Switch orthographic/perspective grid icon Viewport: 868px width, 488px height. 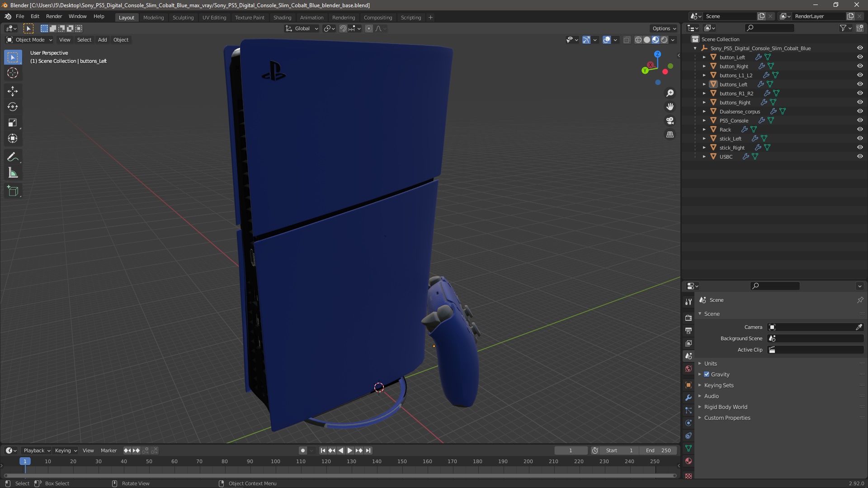(x=670, y=135)
